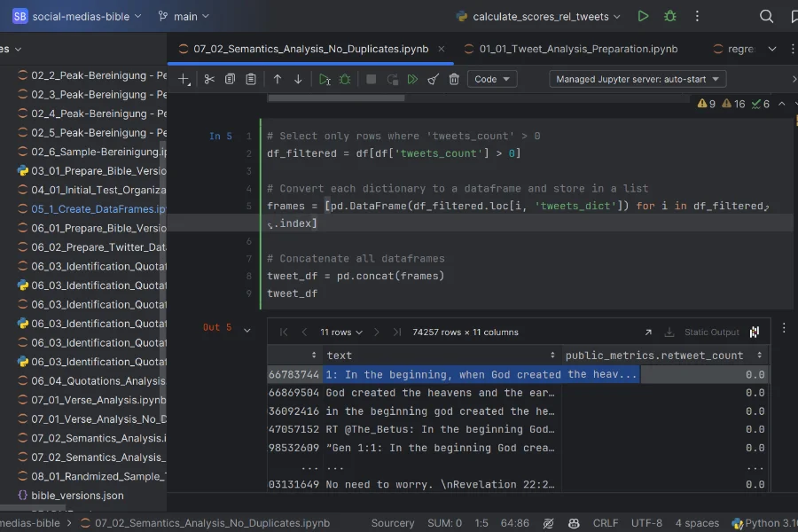Move the cell down with arrow icon

pyautogui.click(x=298, y=79)
